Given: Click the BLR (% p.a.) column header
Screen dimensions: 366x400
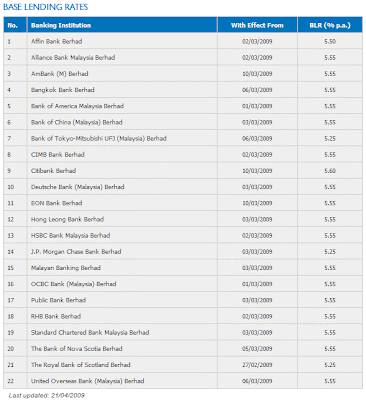Looking at the screenshot, I should pyautogui.click(x=330, y=25).
